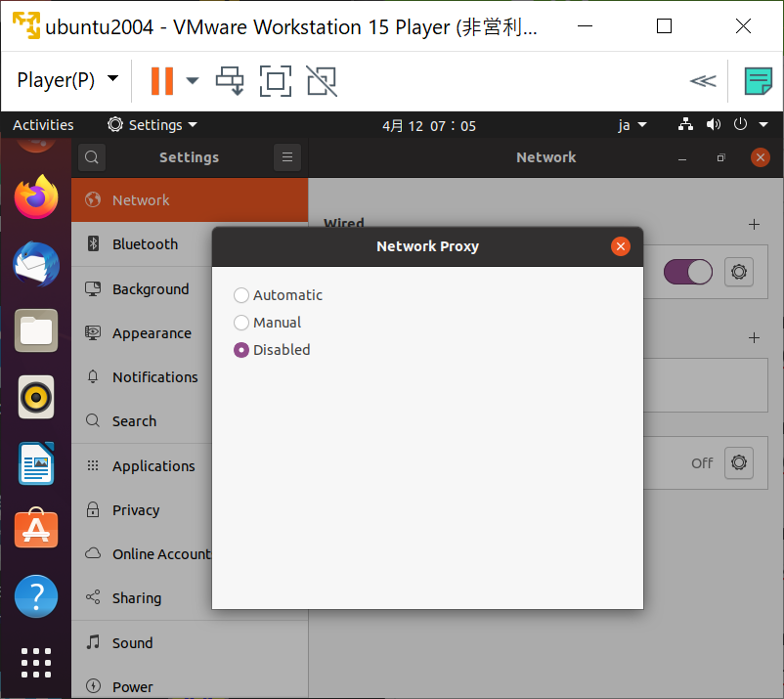Show Applications grid in the dock
This screenshot has height=699, width=784.
tap(36, 663)
